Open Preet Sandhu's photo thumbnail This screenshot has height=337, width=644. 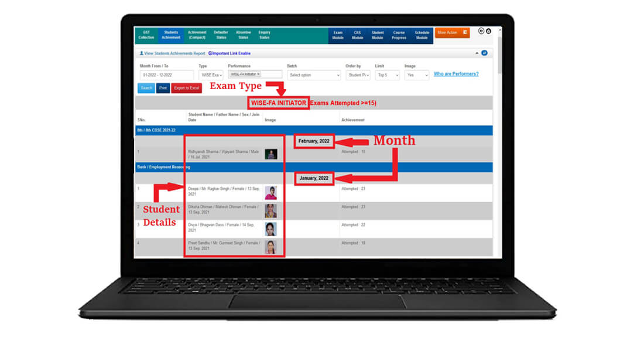[270, 247]
